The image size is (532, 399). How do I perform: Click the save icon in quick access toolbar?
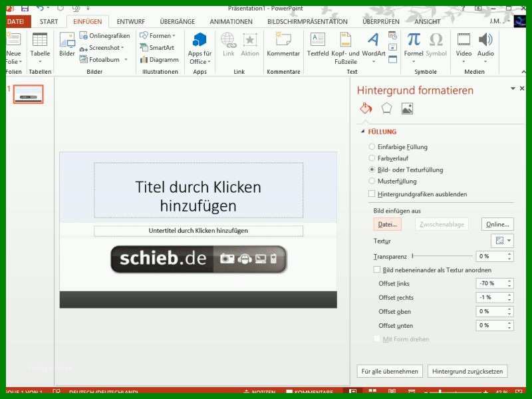[25, 8]
